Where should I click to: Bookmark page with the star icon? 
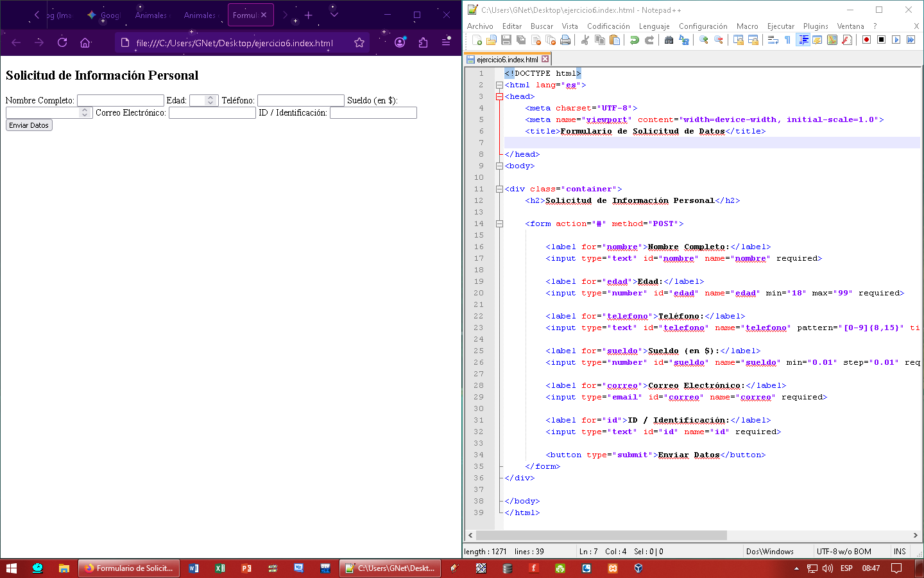(x=359, y=43)
